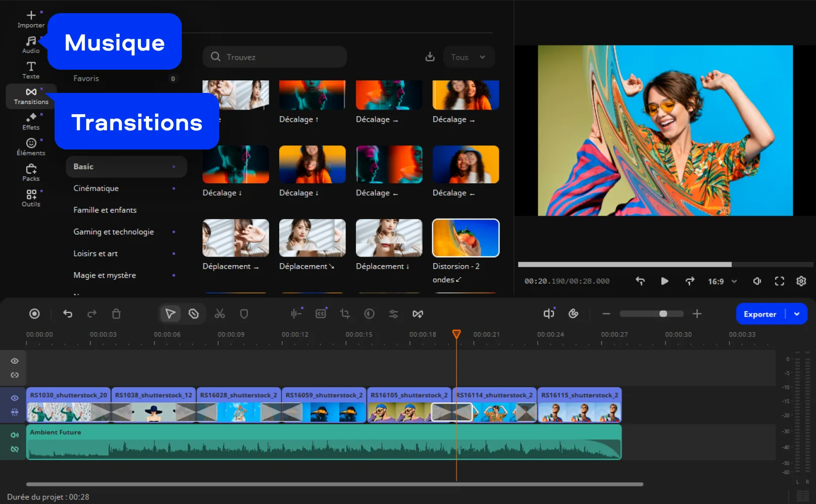The width and height of the screenshot is (816, 504).
Task: Open the 16:9 aspect ratio dropdown
Action: pyautogui.click(x=722, y=281)
